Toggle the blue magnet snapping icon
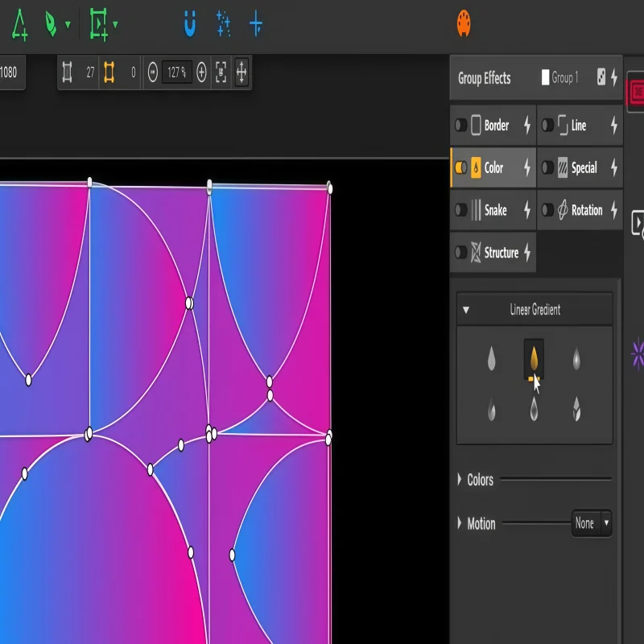The height and width of the screenshot is (644, 644). tap(190, 24)
